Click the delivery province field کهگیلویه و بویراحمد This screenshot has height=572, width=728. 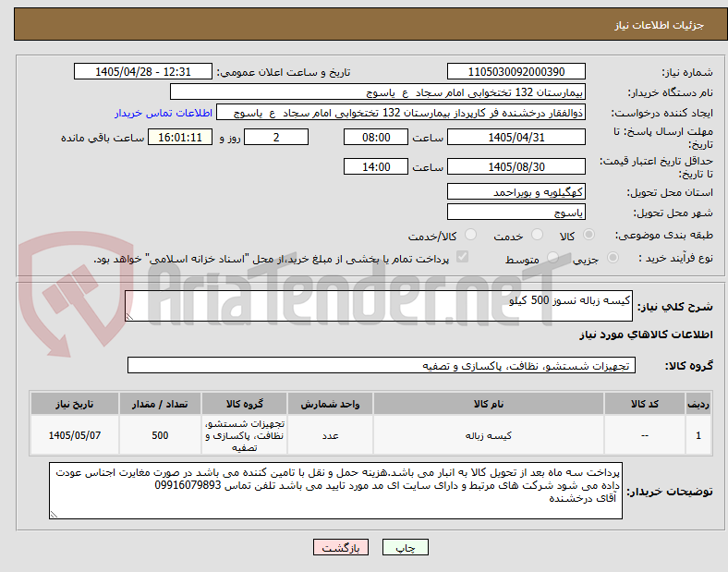[516, 191]
